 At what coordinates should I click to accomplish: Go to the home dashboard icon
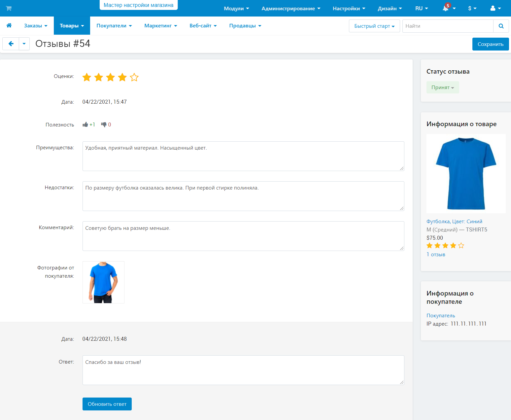point(9,25)
